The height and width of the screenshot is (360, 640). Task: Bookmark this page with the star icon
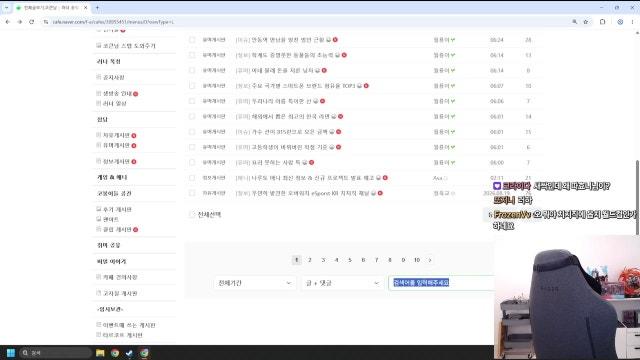[x=586, y=22]
